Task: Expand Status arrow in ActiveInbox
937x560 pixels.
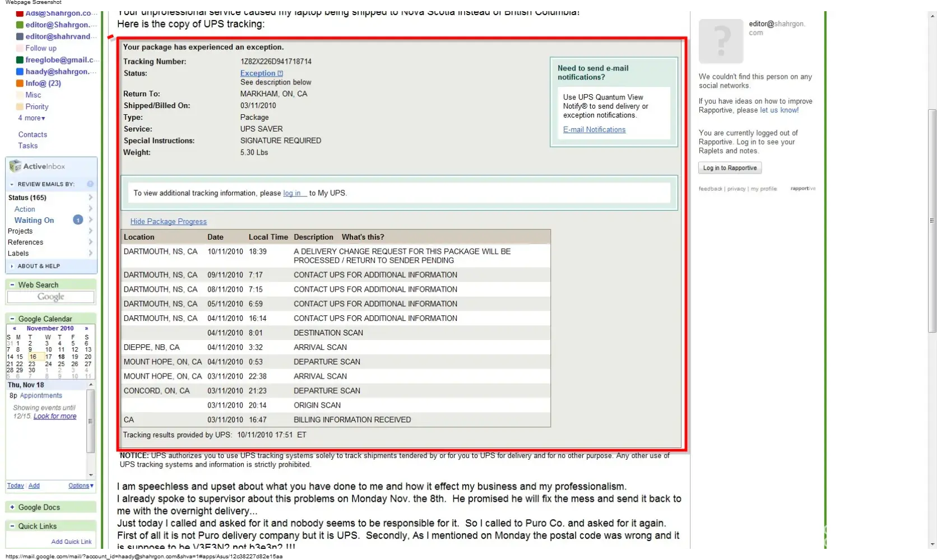Action: pos(90,198)
